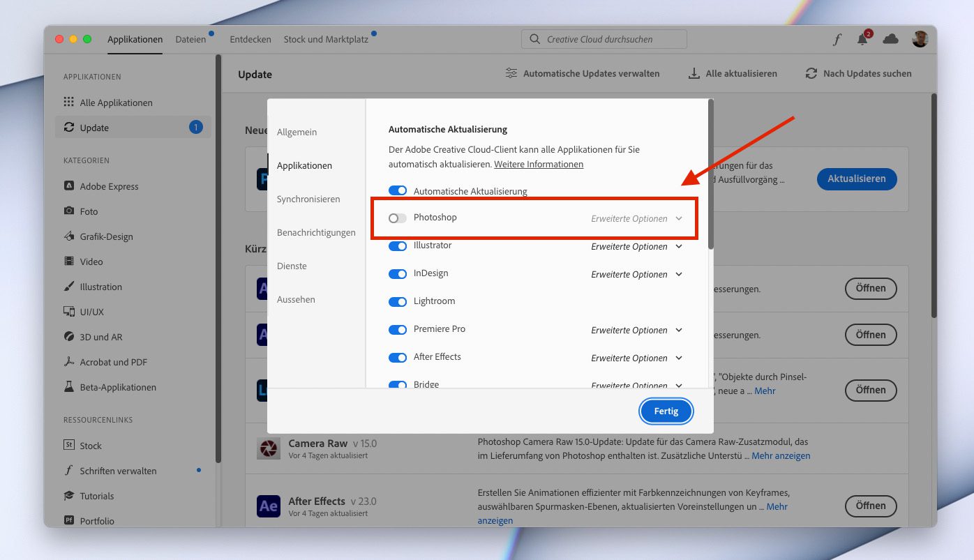Expand Erweiterte Optionen for Premiere Pro
Image resolution: width=974 pixels, height=560 pixels.
[x=636, y=330]
